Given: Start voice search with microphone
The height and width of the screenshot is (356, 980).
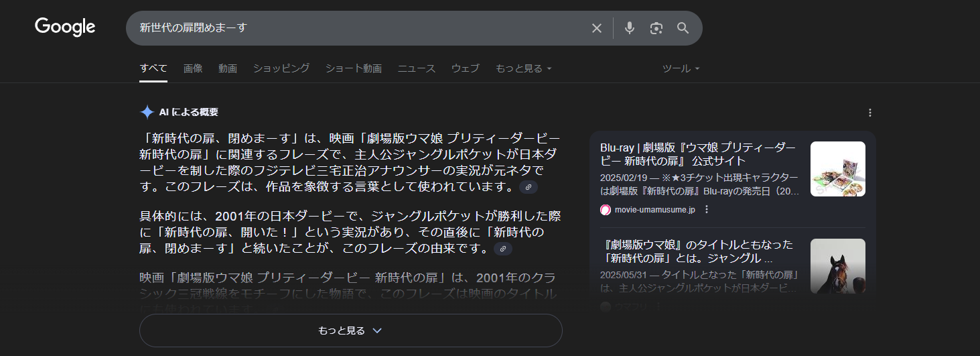Looking at the screenshot, I should pyautogui.click(x=629, y=28).
